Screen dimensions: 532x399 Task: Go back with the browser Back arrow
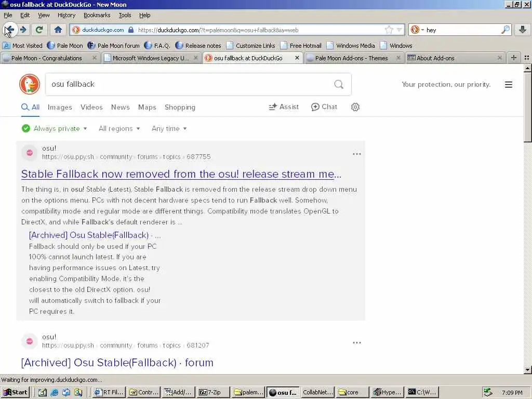coord(9,30)
